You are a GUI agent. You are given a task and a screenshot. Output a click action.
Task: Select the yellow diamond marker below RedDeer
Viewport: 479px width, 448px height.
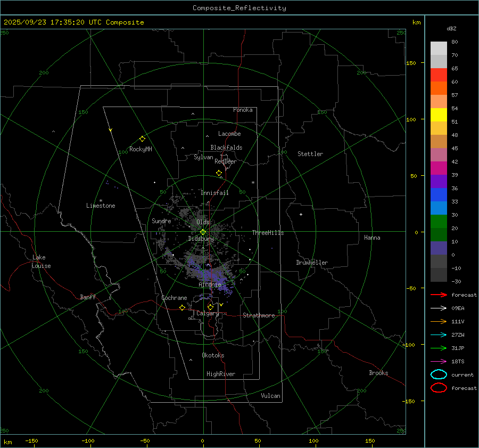[x=219, y=173]
